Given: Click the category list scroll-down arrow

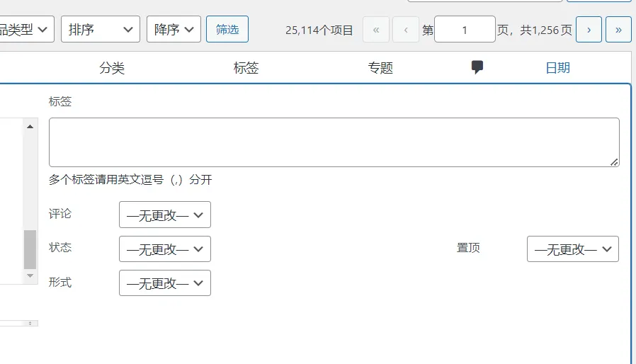Looking at the screenshot, I should [30, 275].
